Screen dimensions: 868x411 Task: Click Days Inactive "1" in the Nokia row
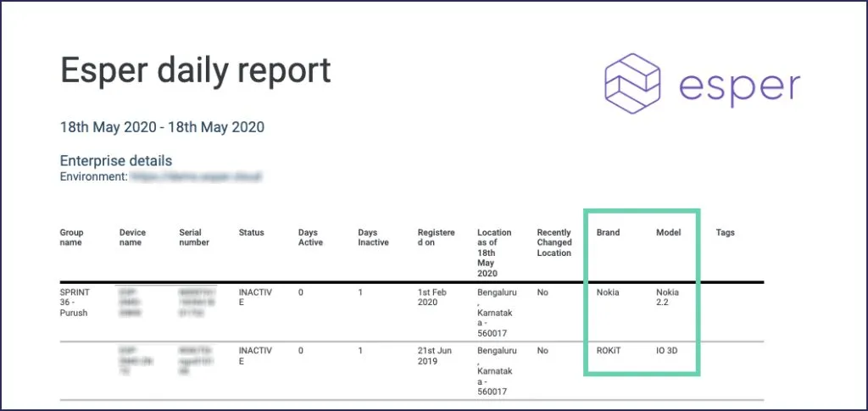coord(360,292)
